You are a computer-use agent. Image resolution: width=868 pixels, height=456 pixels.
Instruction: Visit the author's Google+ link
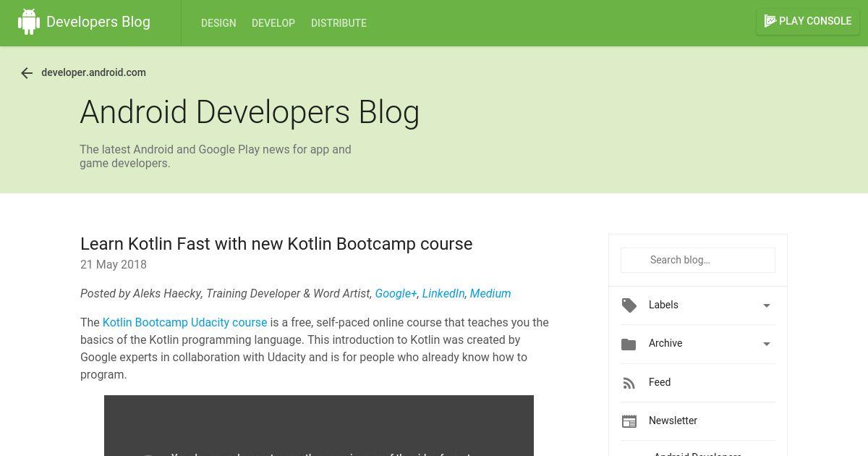[396, 293]
